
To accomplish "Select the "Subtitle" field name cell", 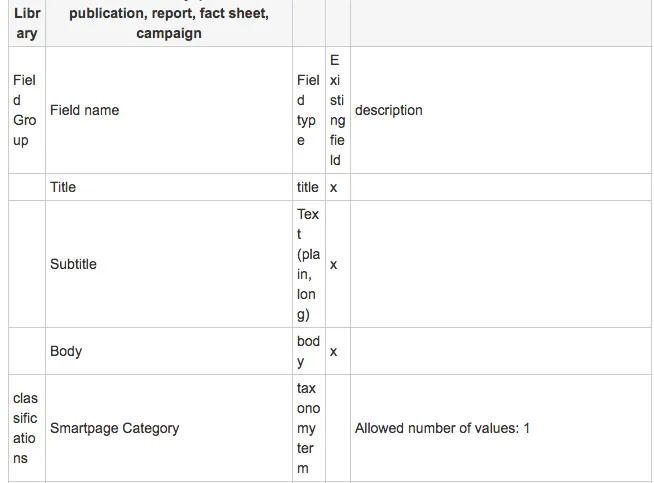I will (x=73, y=264).
